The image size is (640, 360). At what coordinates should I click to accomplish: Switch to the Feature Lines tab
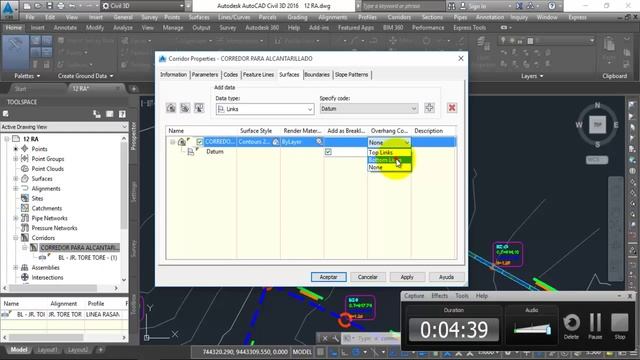pyautogui.click(x=258, y=75)
